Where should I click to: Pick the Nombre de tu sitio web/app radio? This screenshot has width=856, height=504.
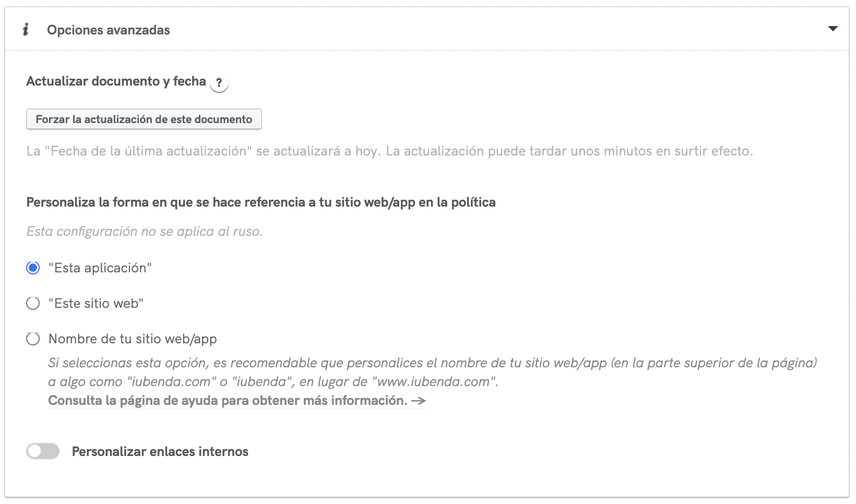[x=33, y=339]
